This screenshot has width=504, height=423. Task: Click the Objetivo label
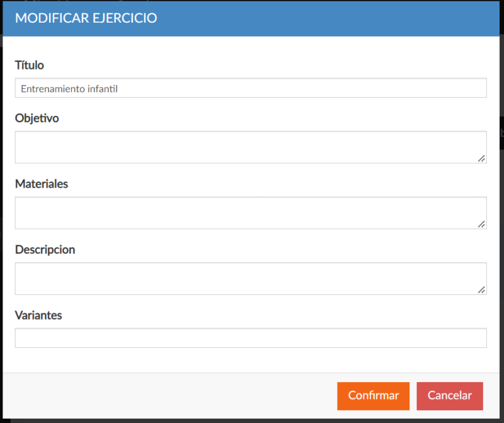[x=37, y=119]
